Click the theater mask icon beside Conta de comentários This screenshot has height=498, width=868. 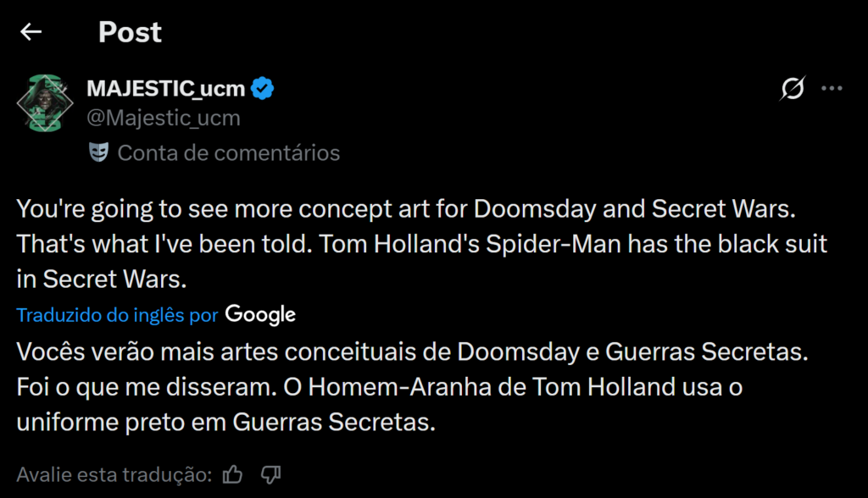point(100,152)
